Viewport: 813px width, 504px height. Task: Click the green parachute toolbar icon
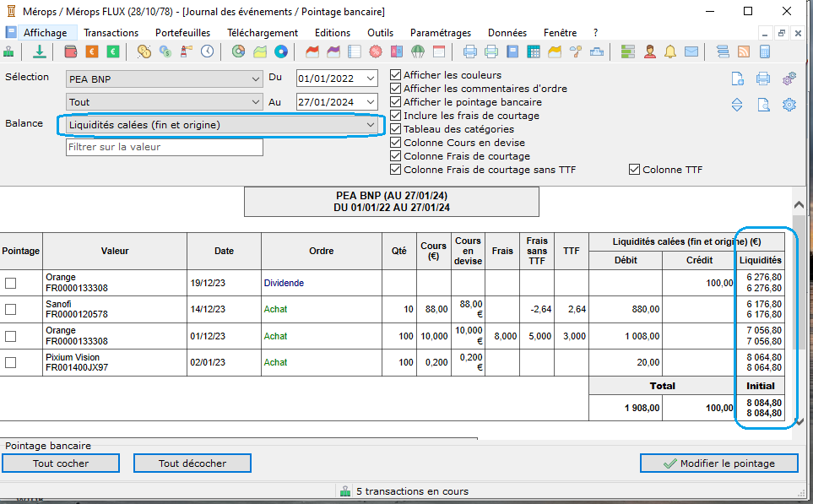click(417, 51)
